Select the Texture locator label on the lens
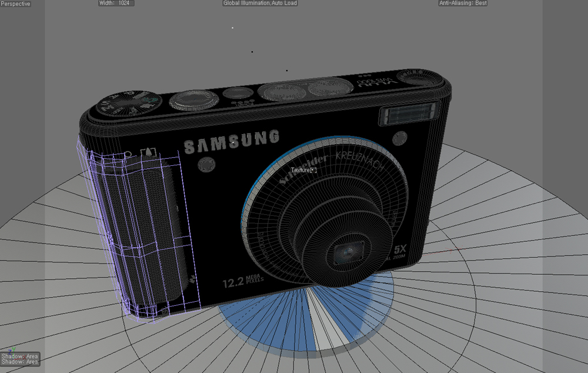 tap(304, 170)
